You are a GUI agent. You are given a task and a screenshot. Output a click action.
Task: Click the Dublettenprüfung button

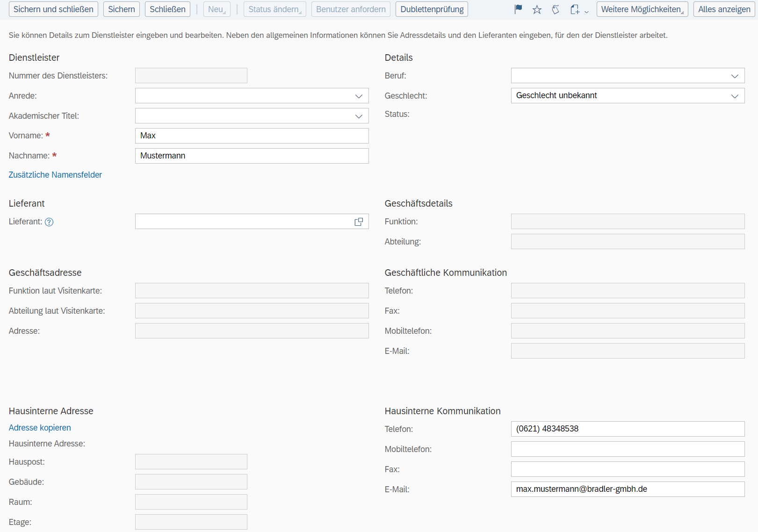click(x=432, y=9)
